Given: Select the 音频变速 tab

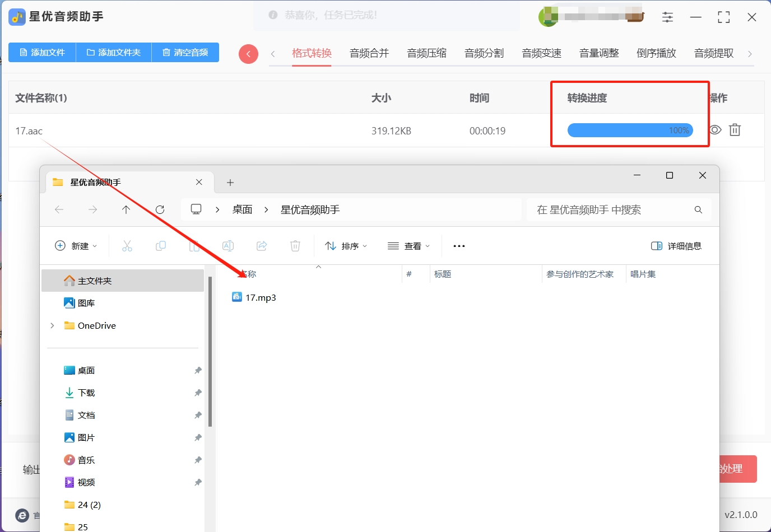Looking at the screenshot, I should (541, 53).
